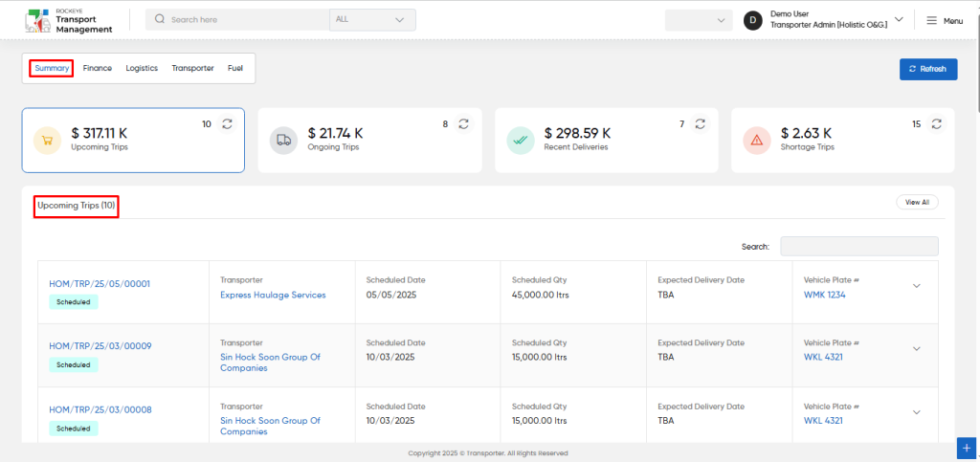
Task: Click the Ongoing Trips refresh icon
Action: (x=464, y=124)
